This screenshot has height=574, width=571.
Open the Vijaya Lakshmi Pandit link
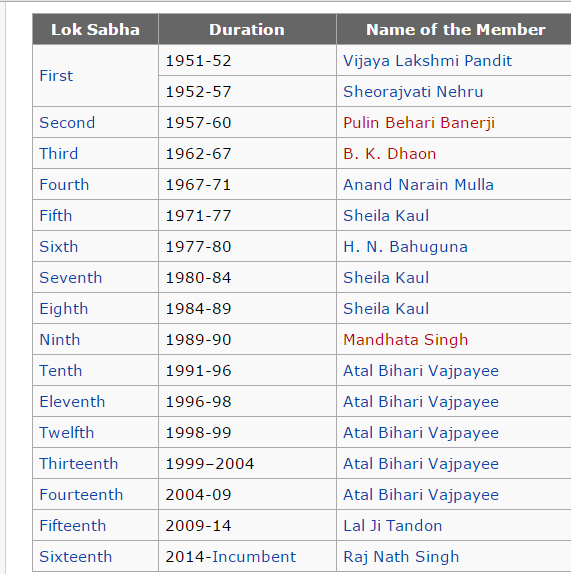(428, 61)
